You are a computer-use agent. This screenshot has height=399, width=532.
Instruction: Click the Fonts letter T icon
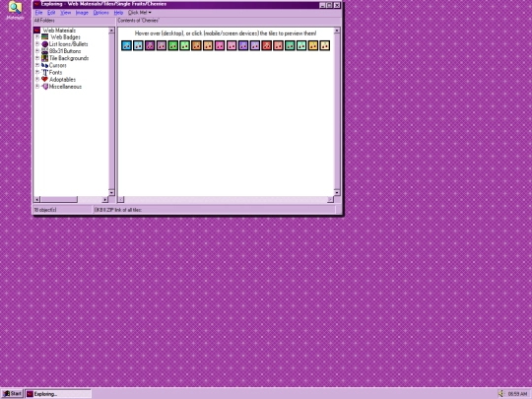(x=44, y=72)
